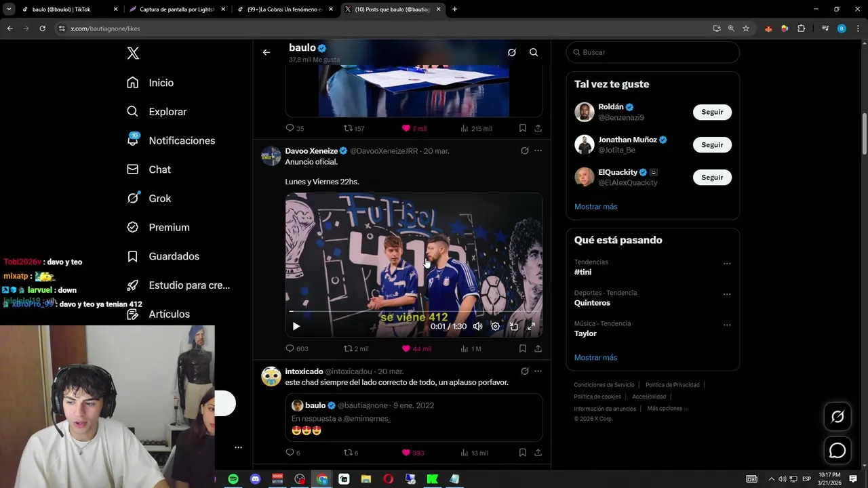
Task: Open the Taylor trend
Action: 585,333
